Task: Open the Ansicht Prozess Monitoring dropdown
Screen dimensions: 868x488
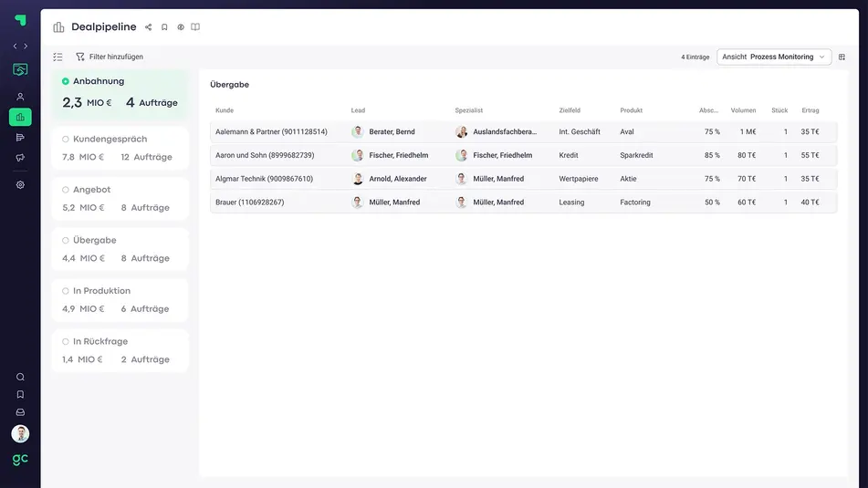Action: (x=774, y=57)
